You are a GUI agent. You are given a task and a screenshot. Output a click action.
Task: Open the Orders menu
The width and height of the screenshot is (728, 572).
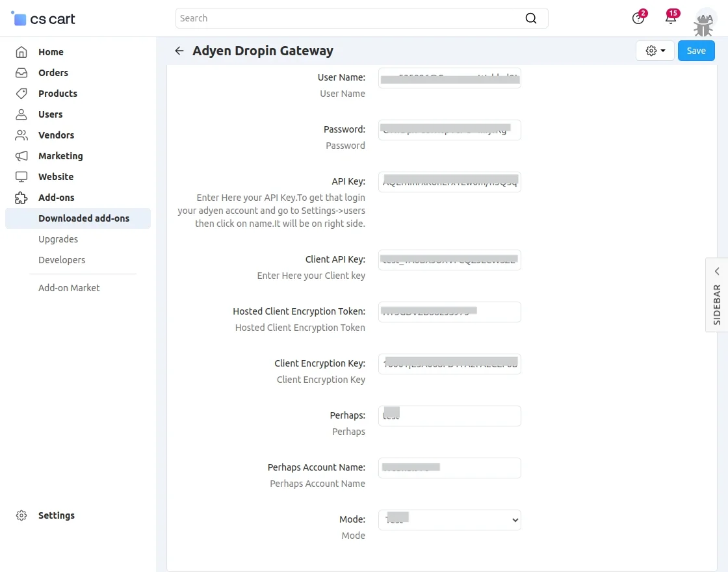click(x=53, y=73)
